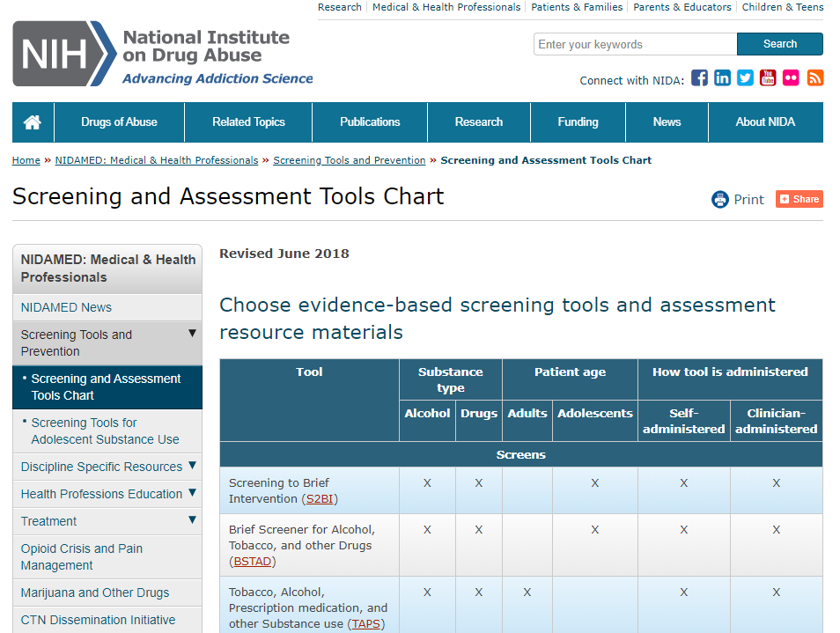840x633 pixels.
Task: Open the BSTAD tool link
Action: 253,561
